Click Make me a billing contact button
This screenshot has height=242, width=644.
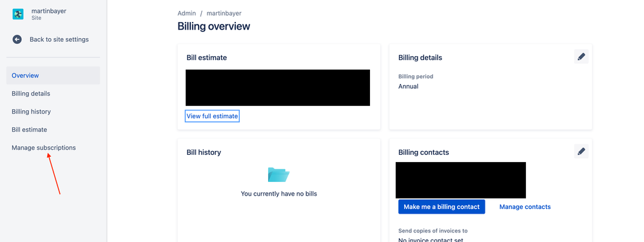(442, 207)
